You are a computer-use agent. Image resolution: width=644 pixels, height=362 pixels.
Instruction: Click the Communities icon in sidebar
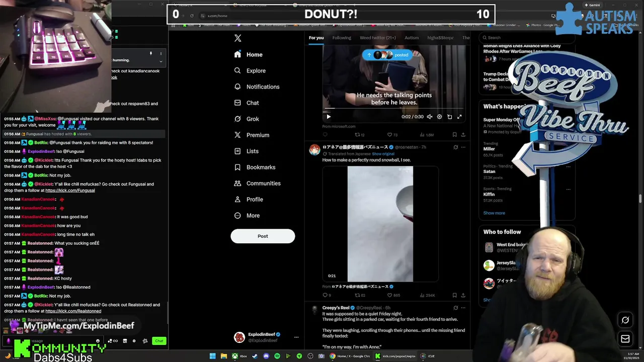[x=237, y=183]
